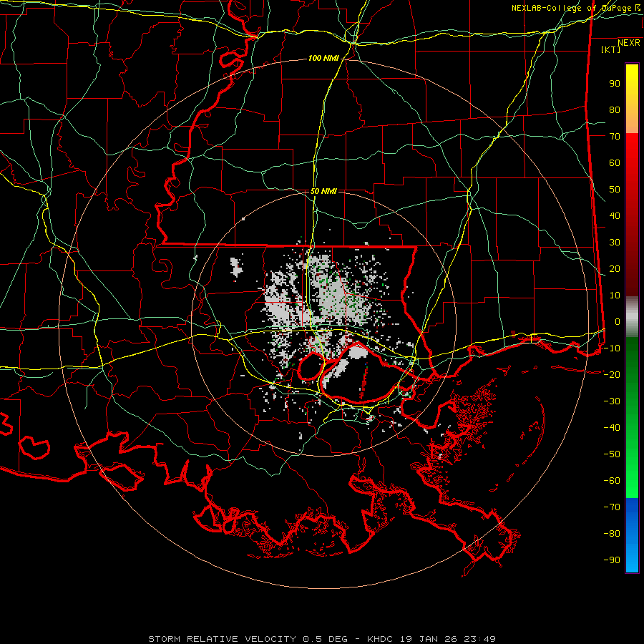Click the positive 40 scale label
Viewport: 644px width, 644px height.
(x=615, y=215)
